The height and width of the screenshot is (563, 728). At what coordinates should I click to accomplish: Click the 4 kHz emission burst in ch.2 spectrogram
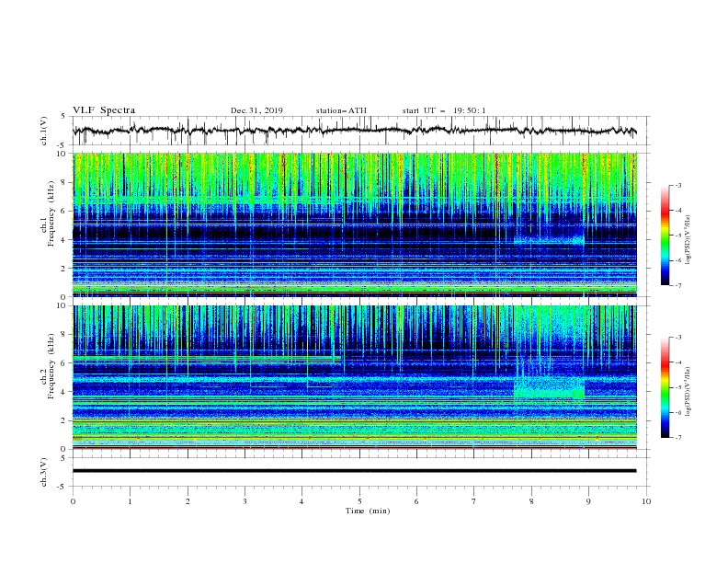click(550, 387)
